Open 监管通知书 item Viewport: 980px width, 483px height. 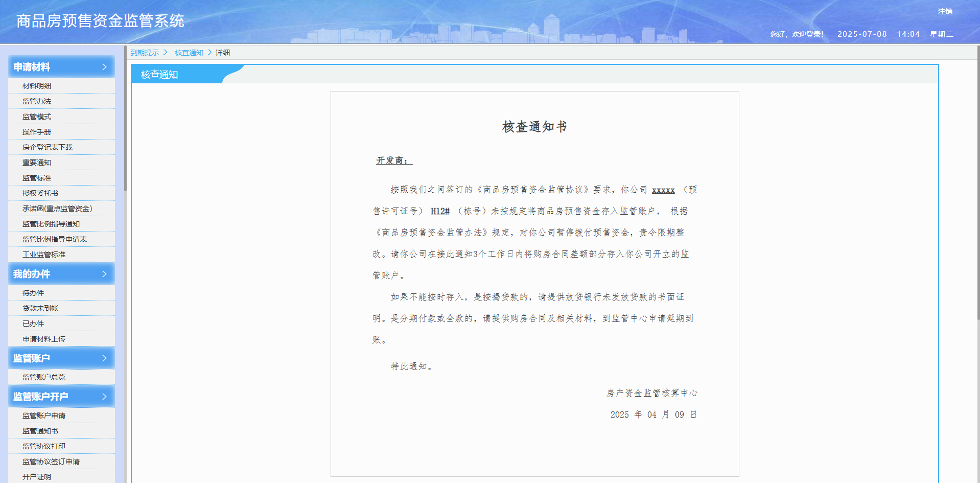[40, 431]
